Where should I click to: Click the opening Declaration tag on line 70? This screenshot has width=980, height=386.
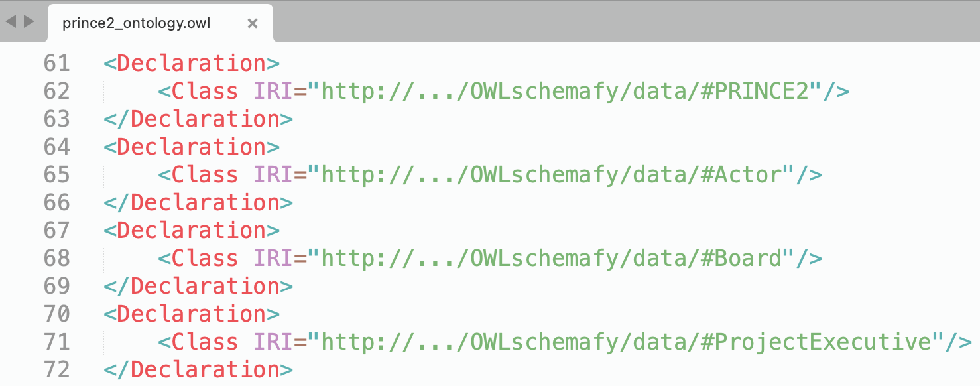coord(192,314)
